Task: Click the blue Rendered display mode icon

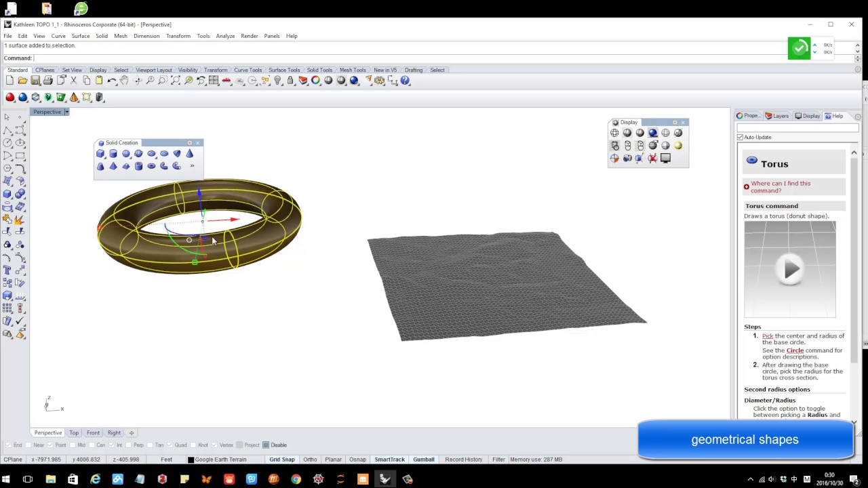Action: tap(652, 133)
